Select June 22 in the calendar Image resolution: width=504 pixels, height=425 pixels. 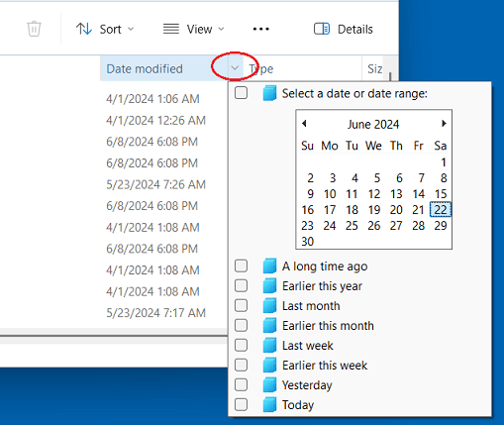point(441,210)
